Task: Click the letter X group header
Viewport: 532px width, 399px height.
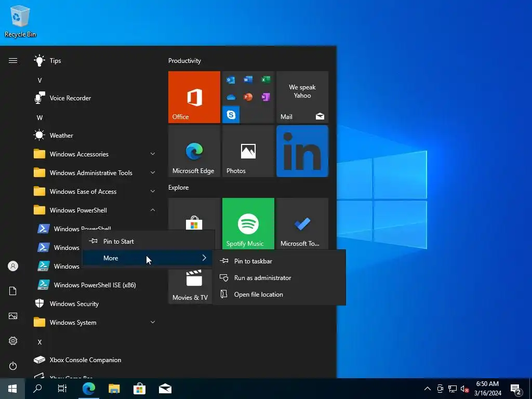Action: pyautogui.click(x=39, y=342)
